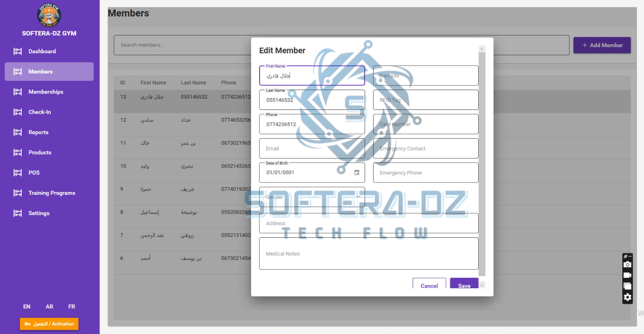644x334 pixels.
Task: Click the Emergency Contact field
Action: [x=426, y=148]
